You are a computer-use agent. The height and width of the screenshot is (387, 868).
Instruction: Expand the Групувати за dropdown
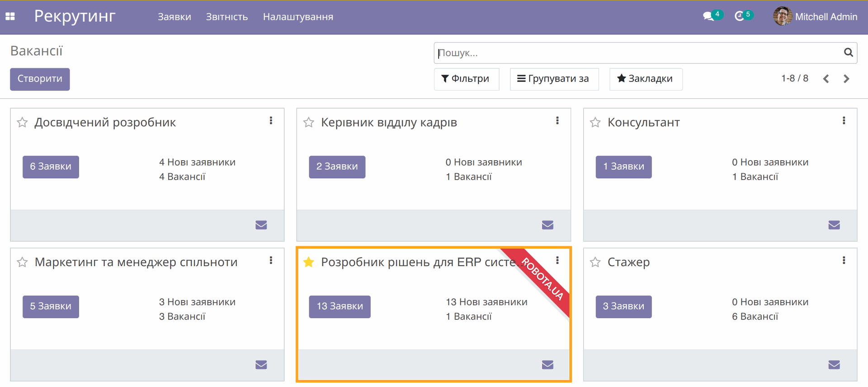pos(554,79)
